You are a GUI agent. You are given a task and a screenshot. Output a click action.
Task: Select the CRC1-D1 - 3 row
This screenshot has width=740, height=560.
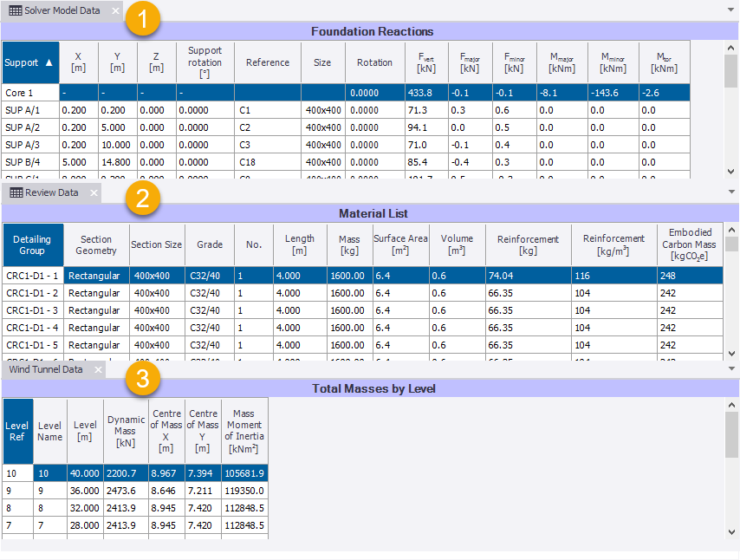tap(363, 310)
